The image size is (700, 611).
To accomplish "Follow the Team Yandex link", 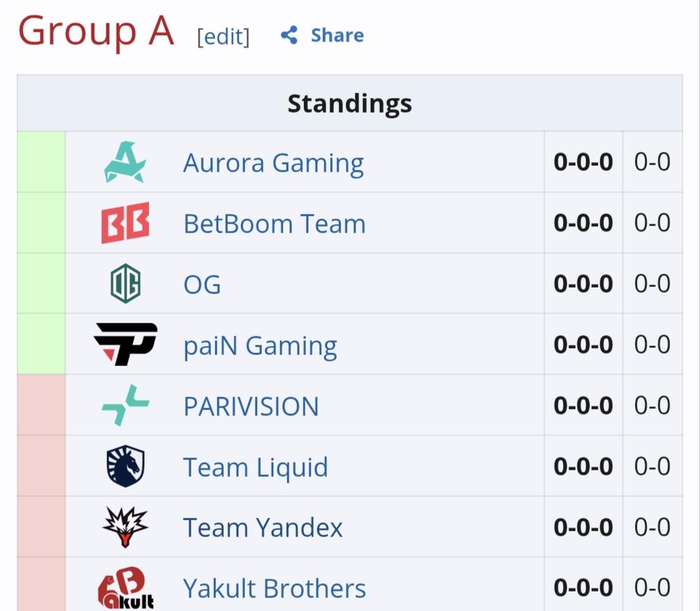I will [x=262, y=527].
